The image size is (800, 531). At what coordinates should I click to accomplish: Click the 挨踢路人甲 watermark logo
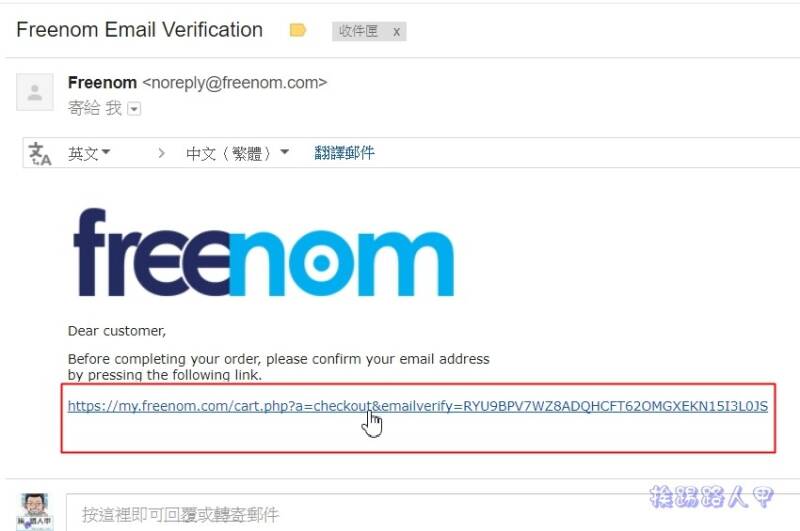click(x=712, y=496)
